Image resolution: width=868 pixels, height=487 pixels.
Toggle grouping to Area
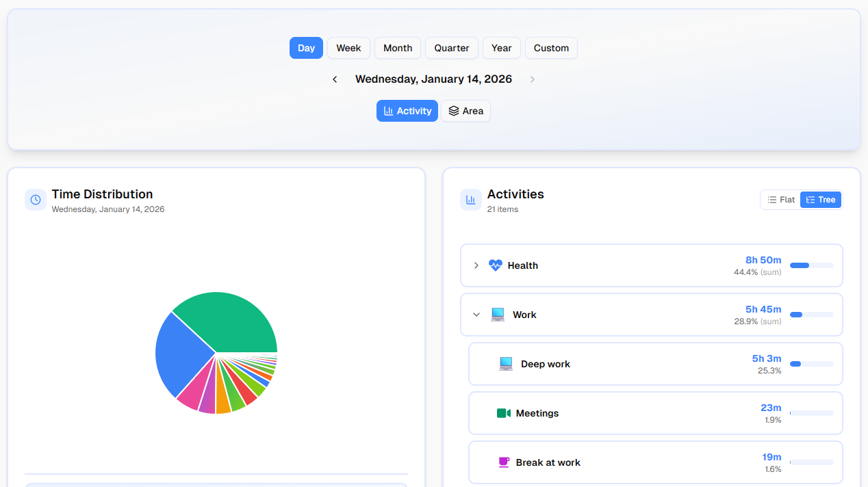pyautogui.click(x=465, y=111)
